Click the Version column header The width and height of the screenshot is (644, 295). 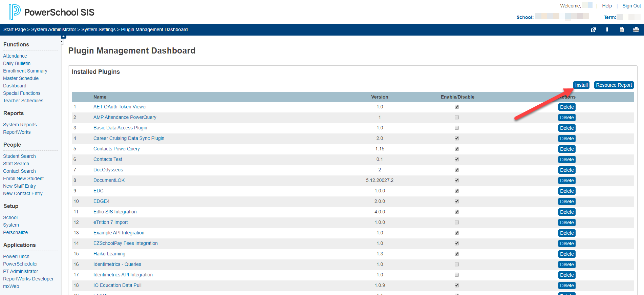tap(380, 97)
